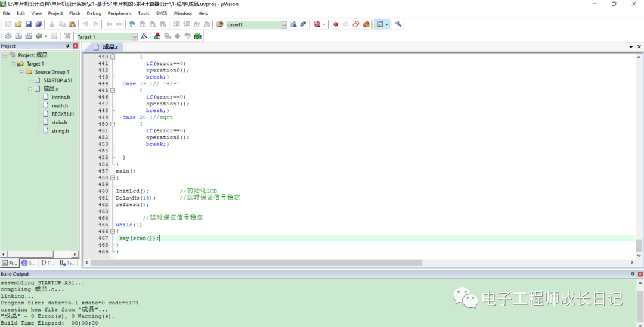The width and height of the screenshot is (644, 327).
Task: Open the batch build dropdown arrow
Action: (45, 36)
